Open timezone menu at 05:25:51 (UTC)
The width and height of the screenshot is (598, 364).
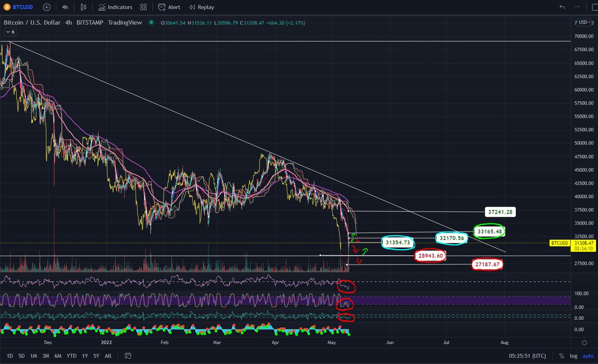point(527,356)
